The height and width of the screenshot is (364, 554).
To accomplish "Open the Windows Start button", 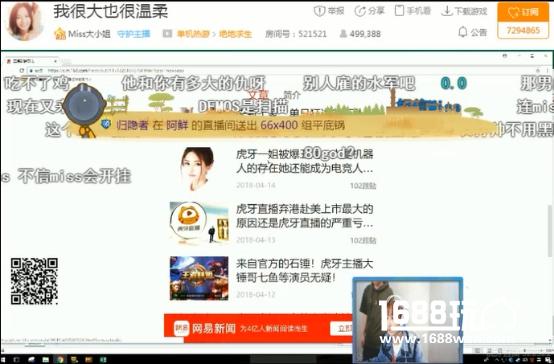I will tap(4, 359).
